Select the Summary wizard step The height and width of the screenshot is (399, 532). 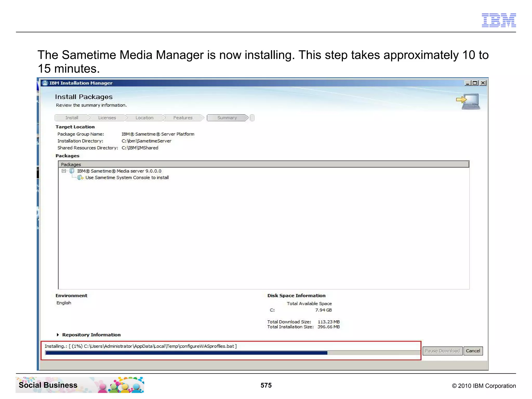227,118
